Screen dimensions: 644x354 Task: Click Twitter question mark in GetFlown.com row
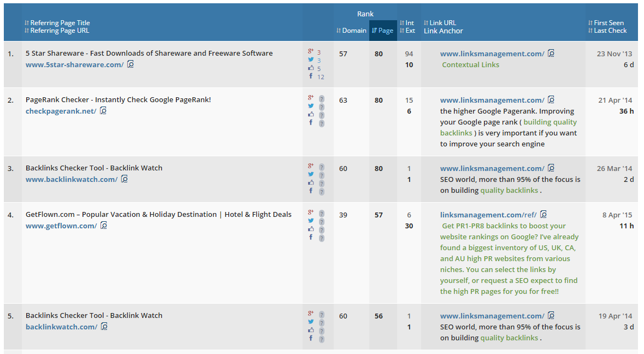pos(322,222)
